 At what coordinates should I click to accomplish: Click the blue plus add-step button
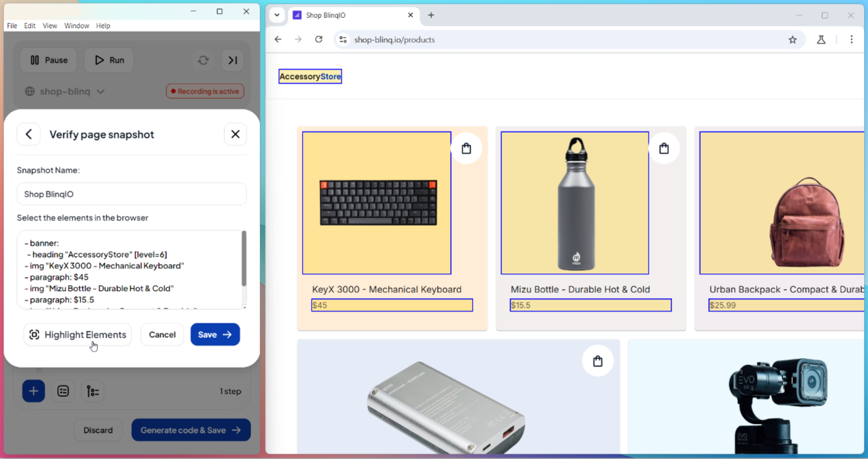tap(33, 391)
